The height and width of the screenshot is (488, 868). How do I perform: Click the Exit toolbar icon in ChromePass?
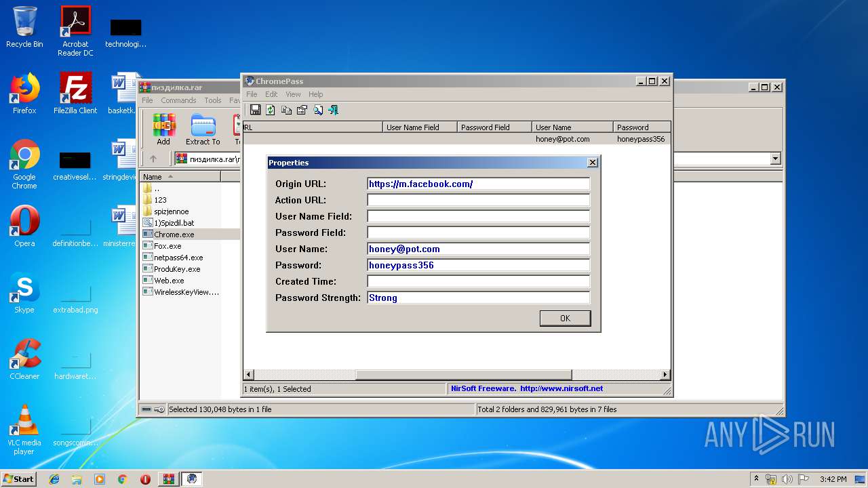coord(334,110)
